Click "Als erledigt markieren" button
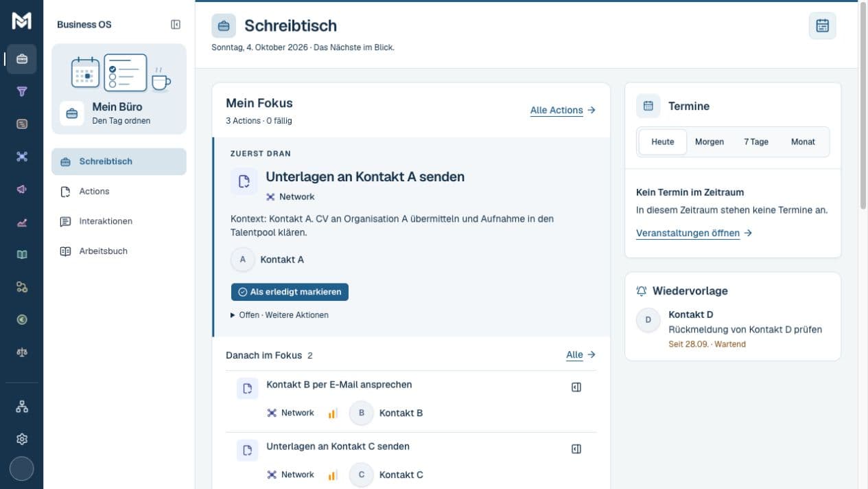The width and height of the screenshot is (868, 489). click(290, 292)
